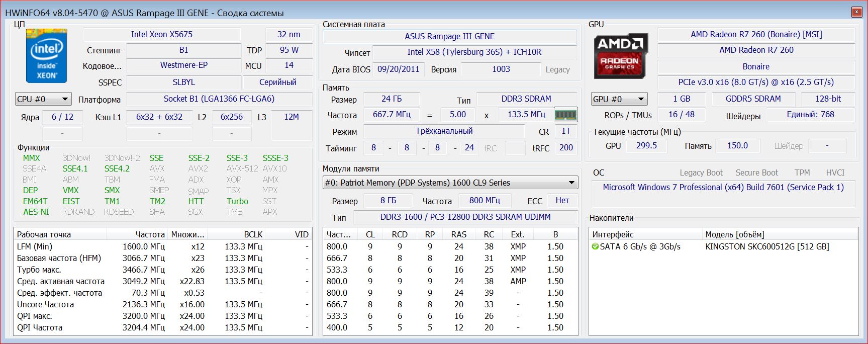Click the GDDR5 SDRAM memory type field
This screenshot has height=344, width=868.
[x=753, y=99]
